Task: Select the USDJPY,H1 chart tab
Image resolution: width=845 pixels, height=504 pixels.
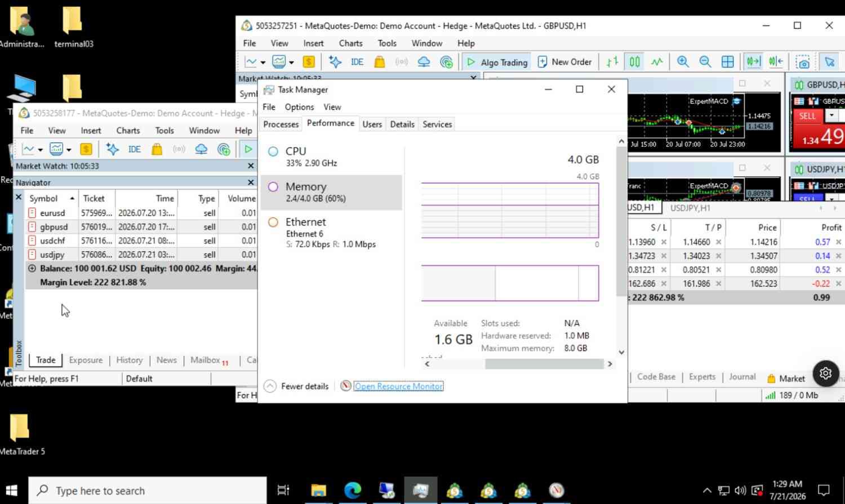Action: tap(690, 208)
